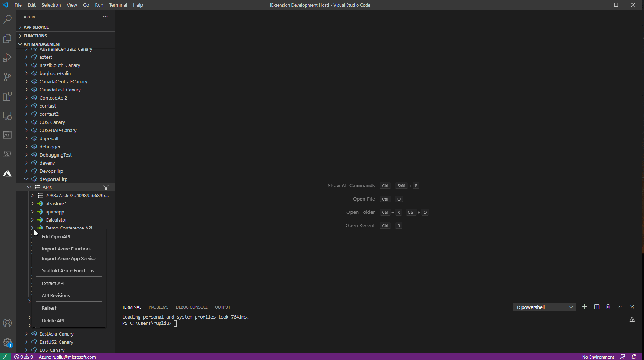The height and width of the screenshot is (360, 644).
Task: Open the Extensions view icon
Action: pos(7,96)
